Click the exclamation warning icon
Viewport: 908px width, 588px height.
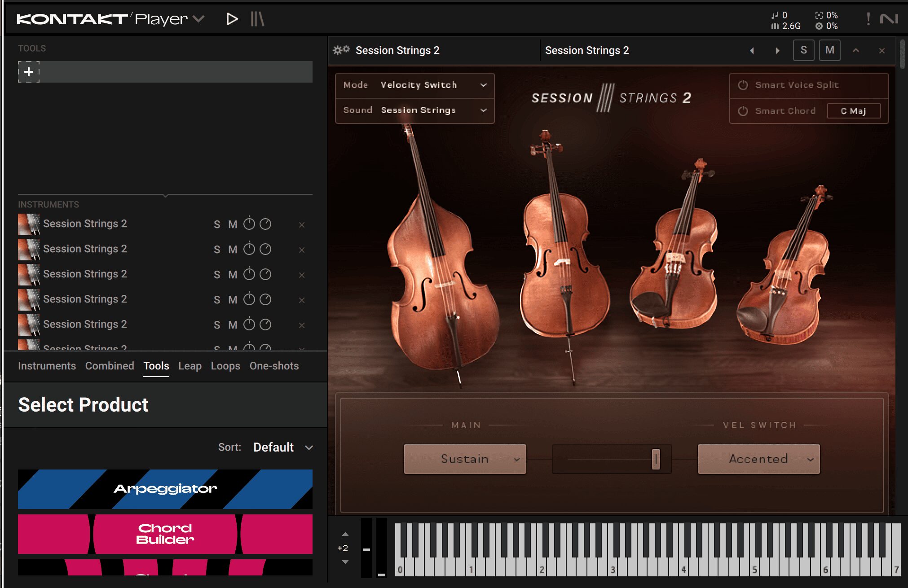pyautogui.click(x=868, y=19)
